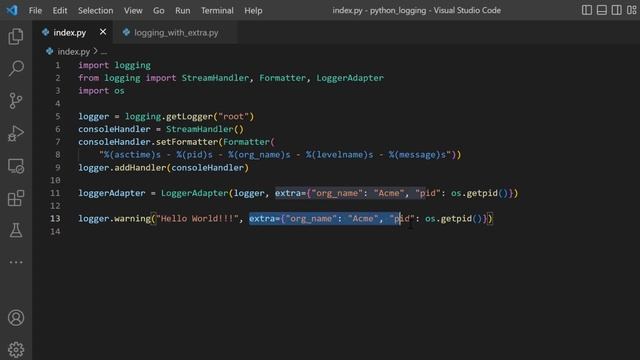Screen dimensions: 640x360
Task: Open the File menu
Action: click(x=35, y=11)
